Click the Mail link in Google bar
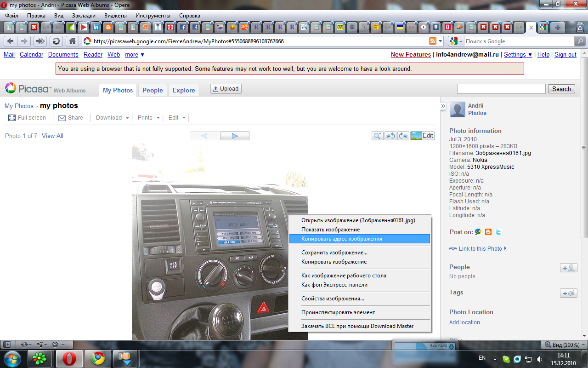This screenshot has height=368, width=588. (9, 54)
